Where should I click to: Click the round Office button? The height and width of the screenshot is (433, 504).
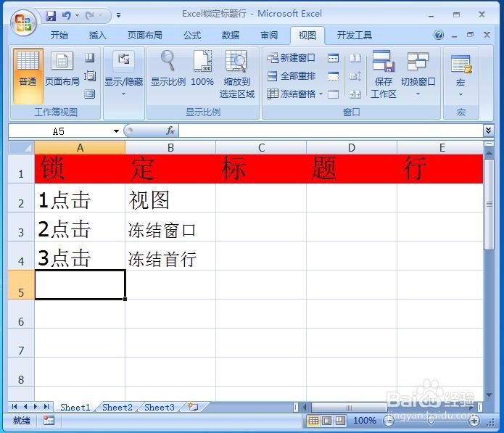coord(23,22)
